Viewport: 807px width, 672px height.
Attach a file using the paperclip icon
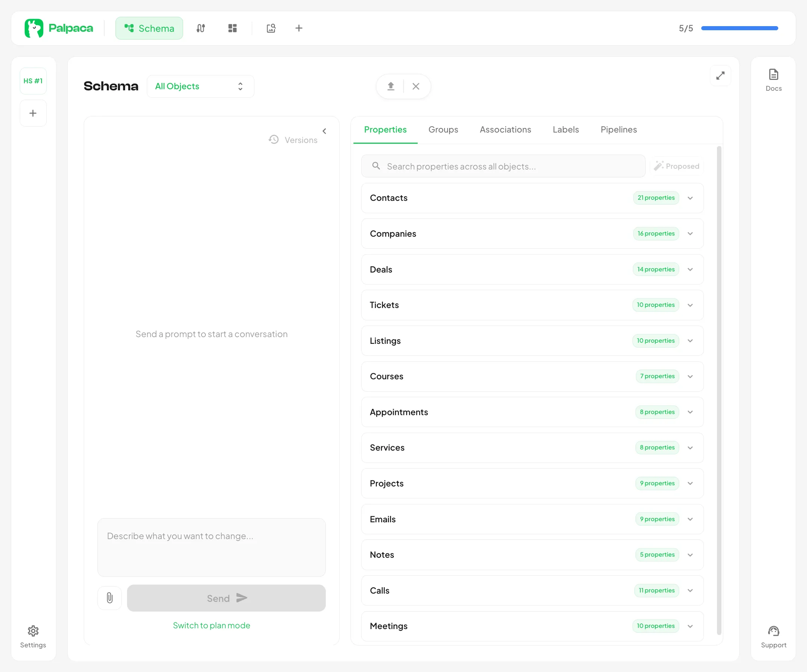pos(109,598)
